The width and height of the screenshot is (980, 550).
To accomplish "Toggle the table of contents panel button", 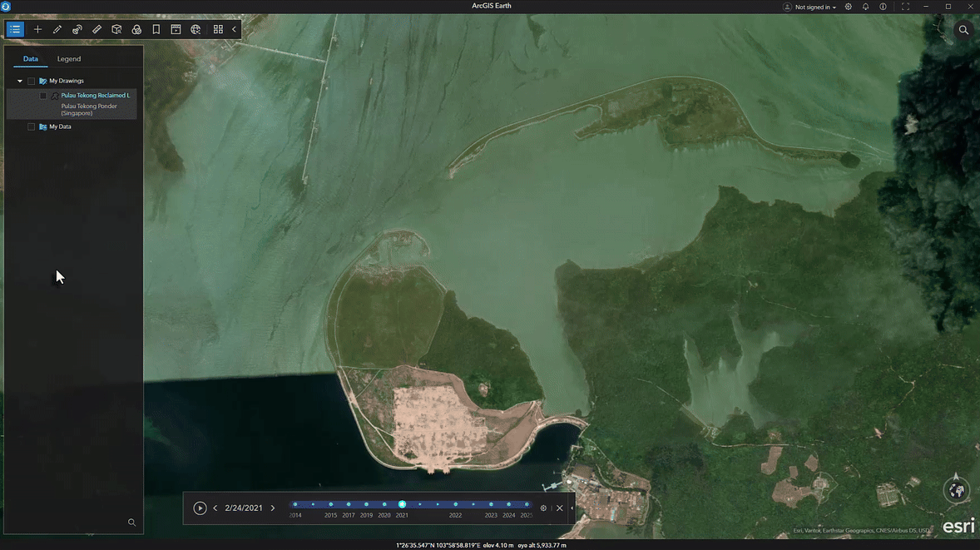I will pos(15,29).
